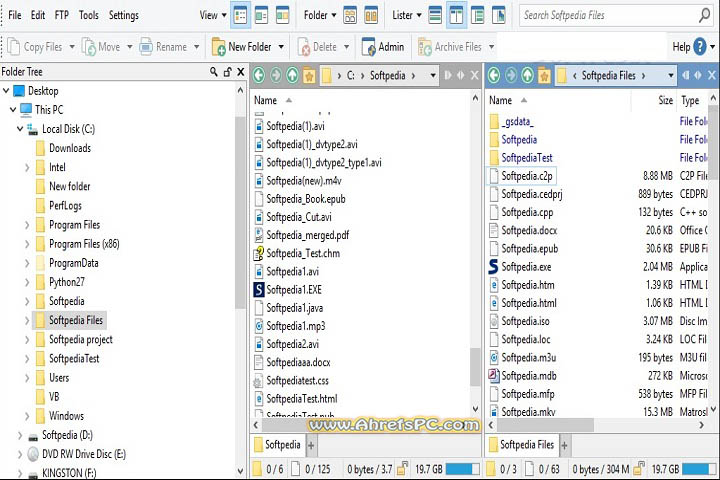Open the Lister dropdown
Image resolution: width=720 pixels, height=480 pixels.
[x=407, y=15]
